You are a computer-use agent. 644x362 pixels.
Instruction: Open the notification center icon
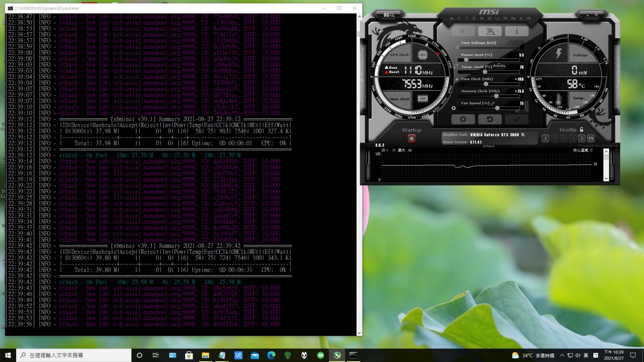click(633, 355)
